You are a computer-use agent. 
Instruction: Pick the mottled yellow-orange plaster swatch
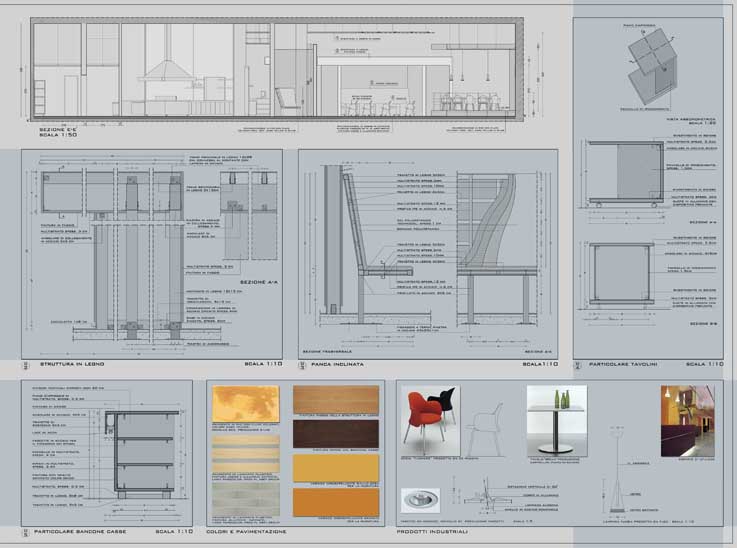click(246, 404)
